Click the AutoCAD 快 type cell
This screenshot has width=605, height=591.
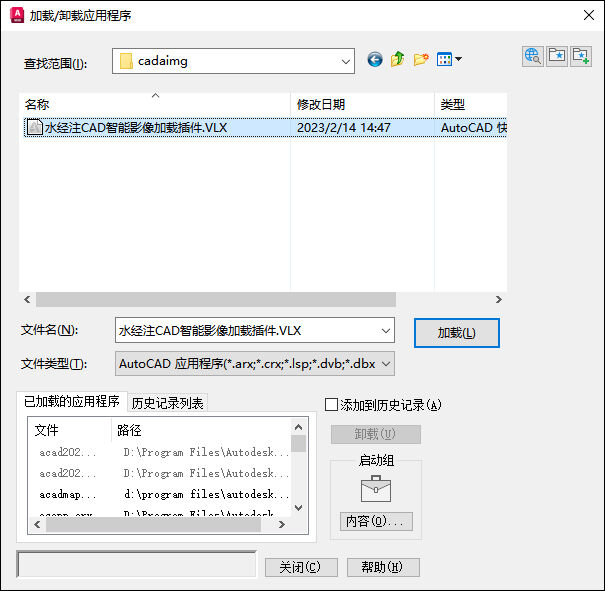click(473, 127)
